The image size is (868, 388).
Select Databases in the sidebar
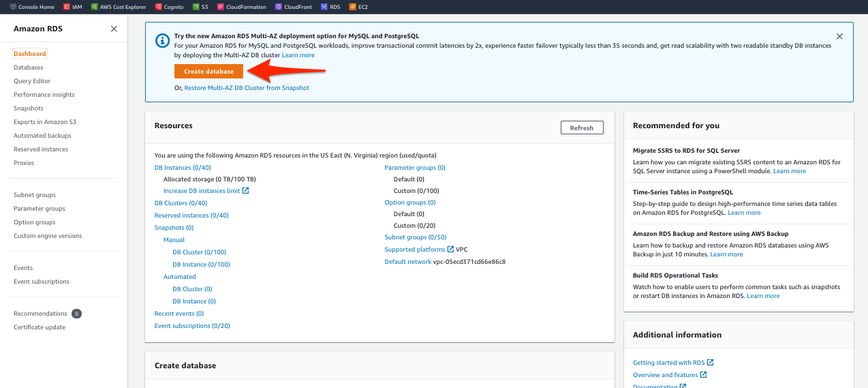(x=28, y=68)
